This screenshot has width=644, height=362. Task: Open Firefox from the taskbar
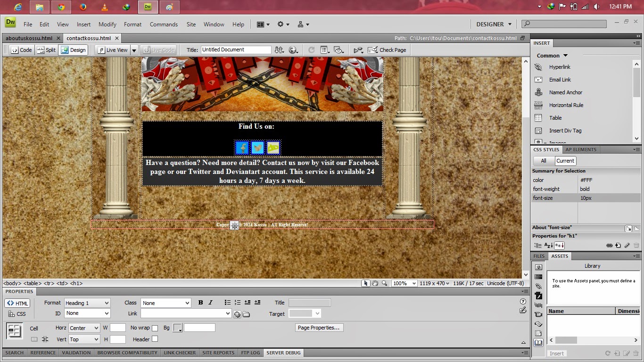(83, 7)
